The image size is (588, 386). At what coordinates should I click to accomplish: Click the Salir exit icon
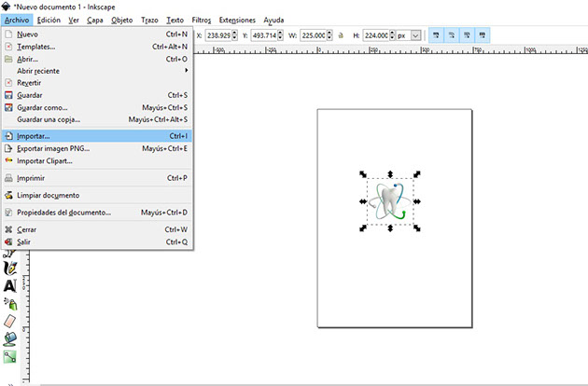[x=8, y=241]
